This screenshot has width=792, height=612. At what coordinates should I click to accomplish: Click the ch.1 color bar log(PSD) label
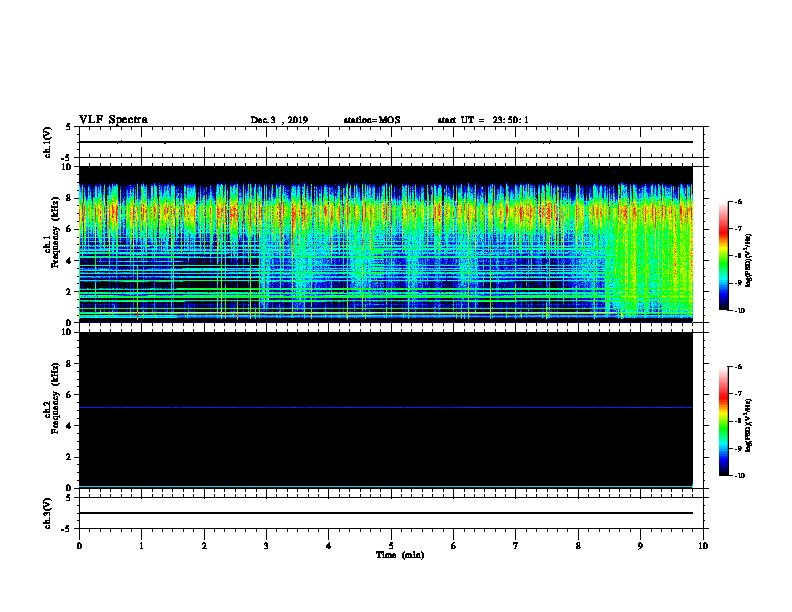click(749, 260)
